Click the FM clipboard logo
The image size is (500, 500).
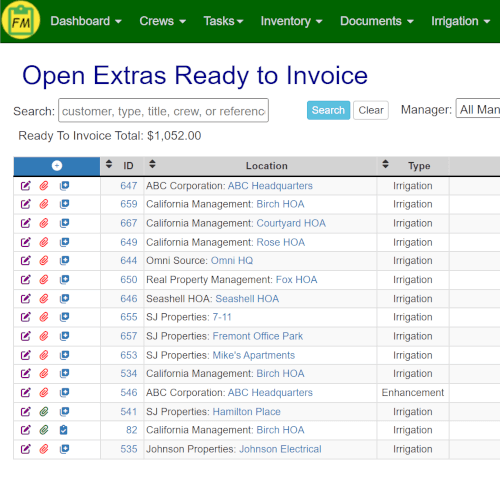coord(21,21)
